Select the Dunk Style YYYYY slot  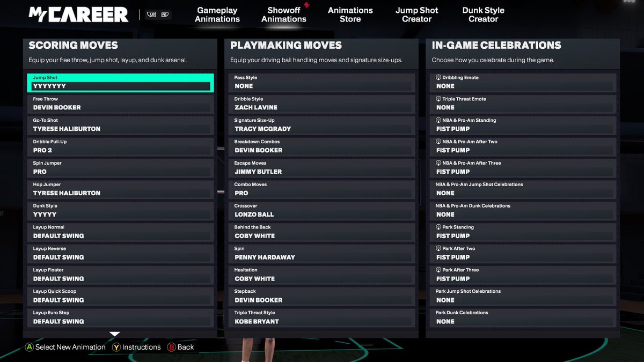pyautogui.click(x=120, y=211)
